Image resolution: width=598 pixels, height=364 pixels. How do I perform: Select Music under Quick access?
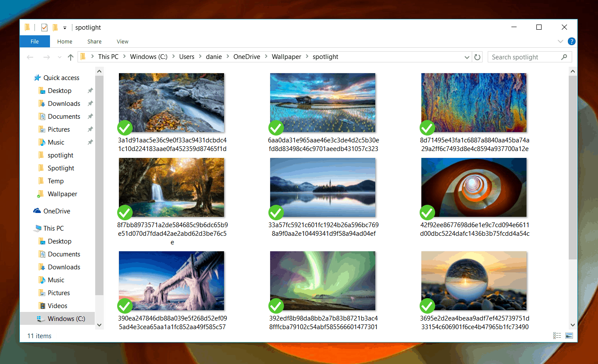coord(56,142)
